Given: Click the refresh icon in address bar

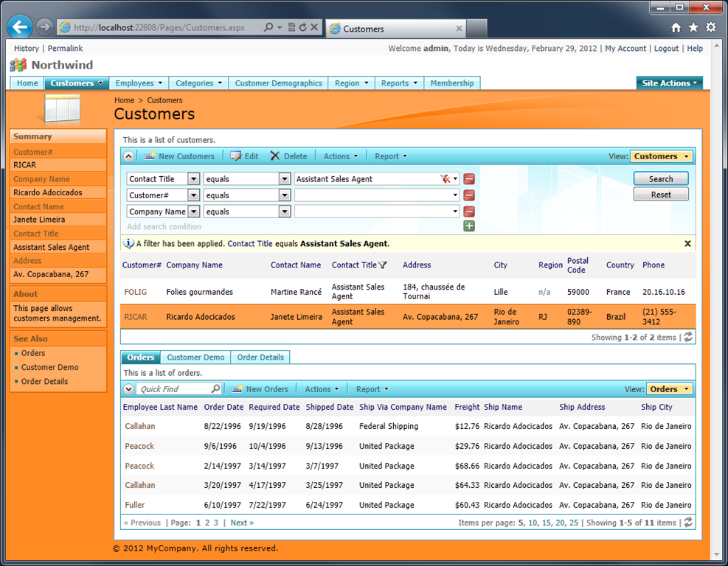Looking at the screenshot, I should click(302, 27).
